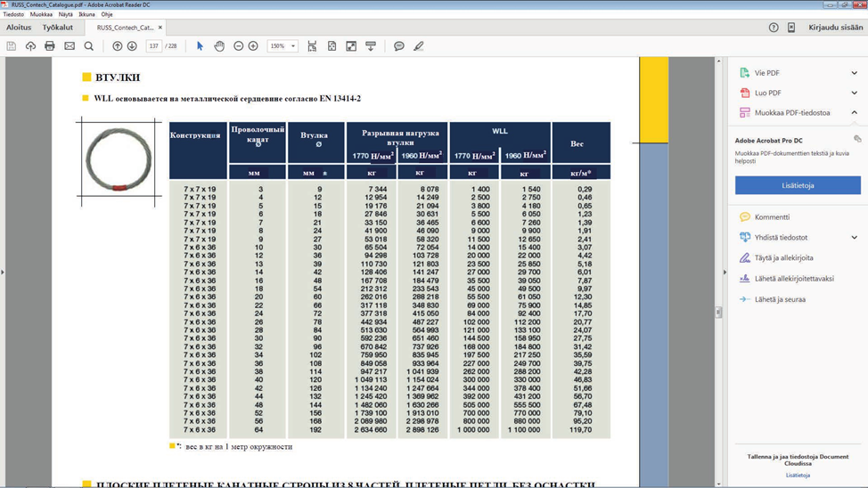Select the arrow selection tool
Screen dimensions: 868x488
click(x=200, y=46)
